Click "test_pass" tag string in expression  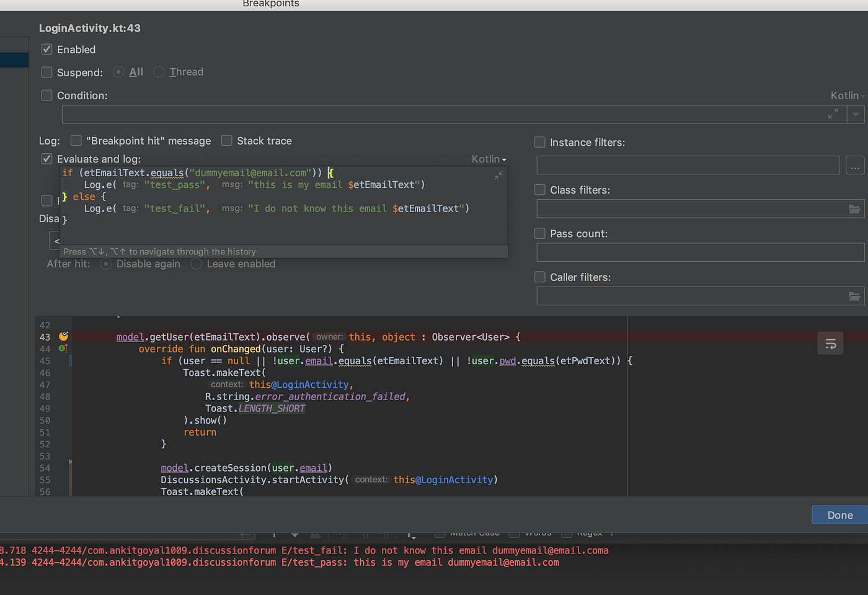(175, 185)
